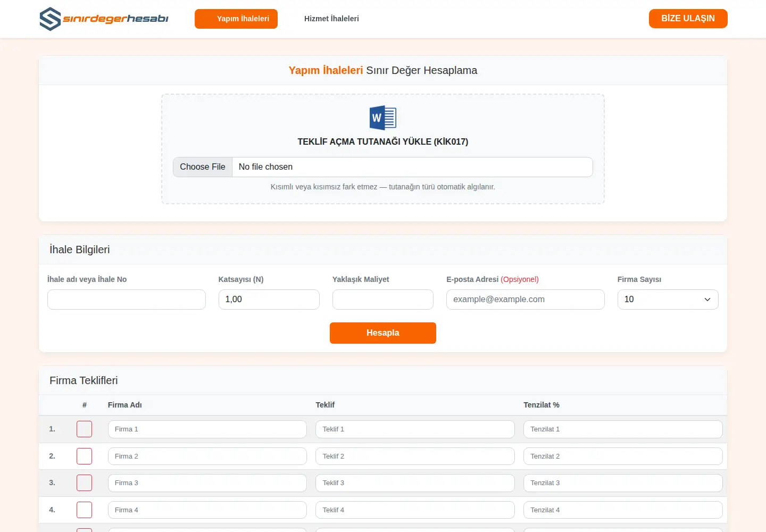Click the Teklif 2 input field
Image resolution: width=766 pixels, height=532 pixels.
point(415,456)
